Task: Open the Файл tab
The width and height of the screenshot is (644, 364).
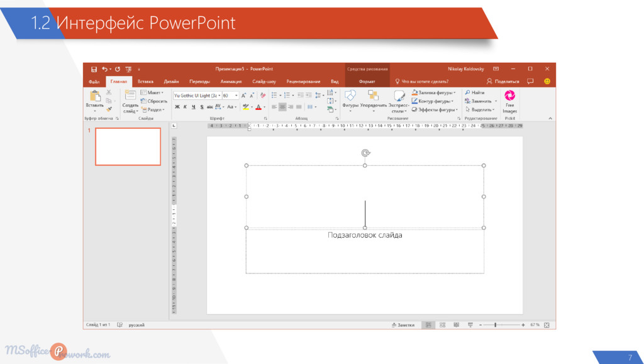Action: point(94,82)
